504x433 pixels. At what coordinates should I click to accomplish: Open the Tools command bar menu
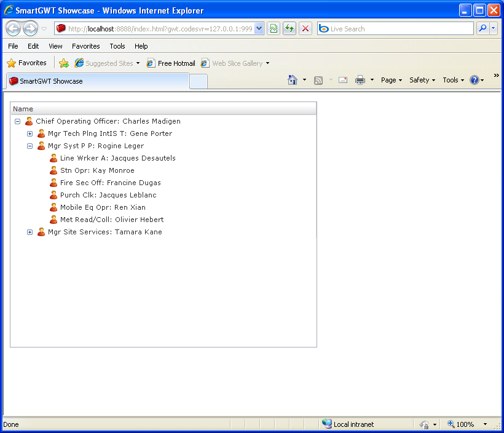coord(453,80)
